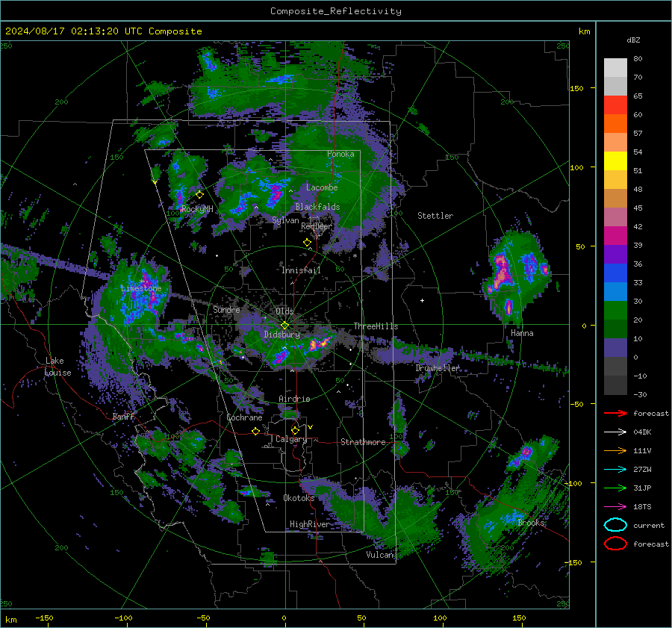Image resolution: width=672 pixels, height=628 pixels.
Task: Click the yellow diamond marker at Olds radar center
Action: click(284, 326)
